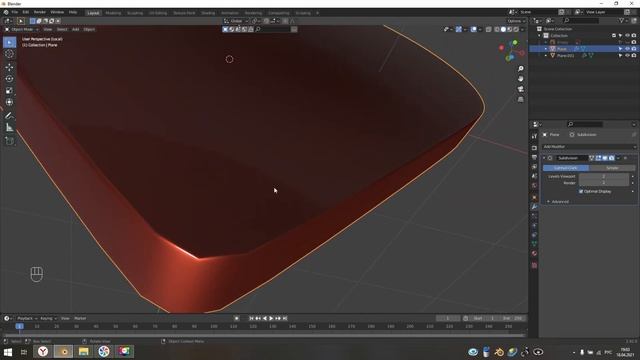Select the Annotate pencil tool
The image size is (640, 360).
(x=9, y=116)
